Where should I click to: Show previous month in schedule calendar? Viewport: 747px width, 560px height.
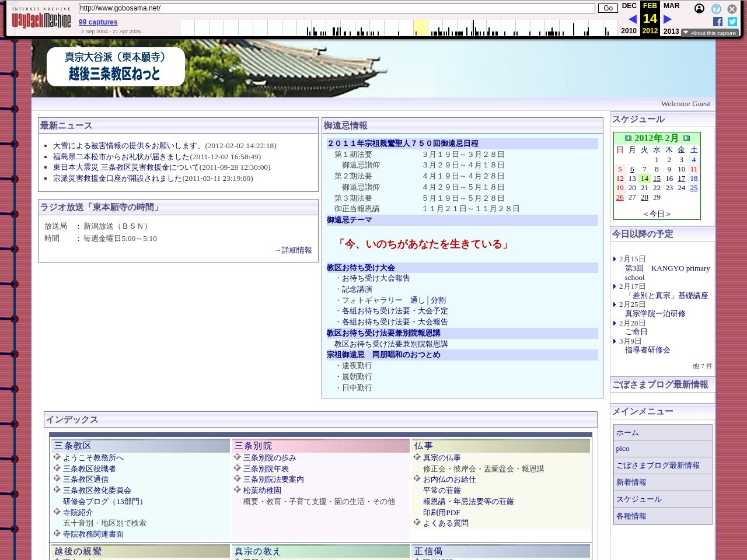628,138
